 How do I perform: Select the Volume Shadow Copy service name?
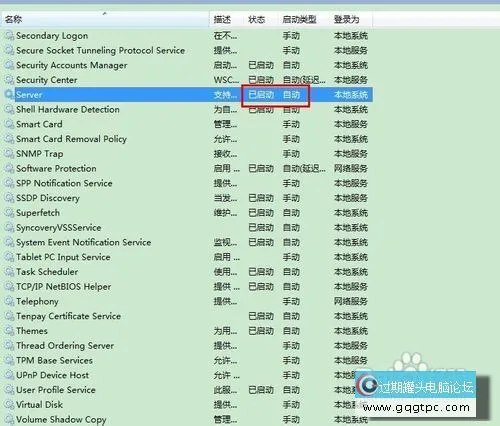click(61, 419)
